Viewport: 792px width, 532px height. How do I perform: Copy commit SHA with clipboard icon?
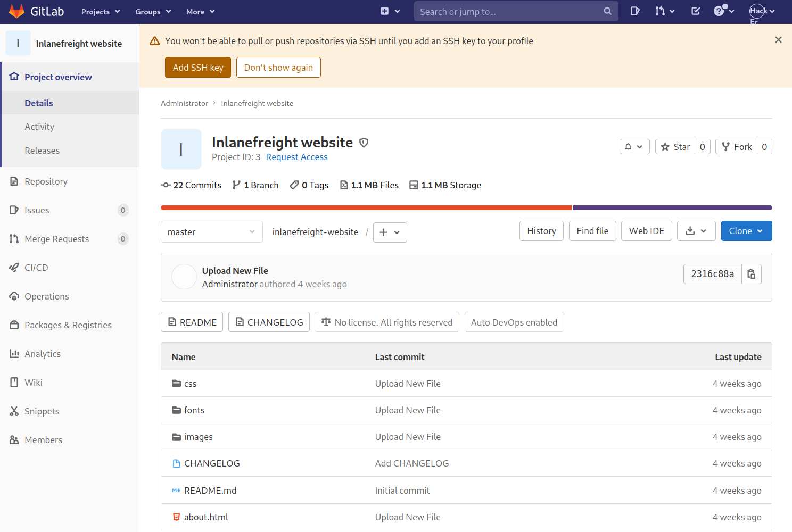pyautogui.click(x=751, y=274)
